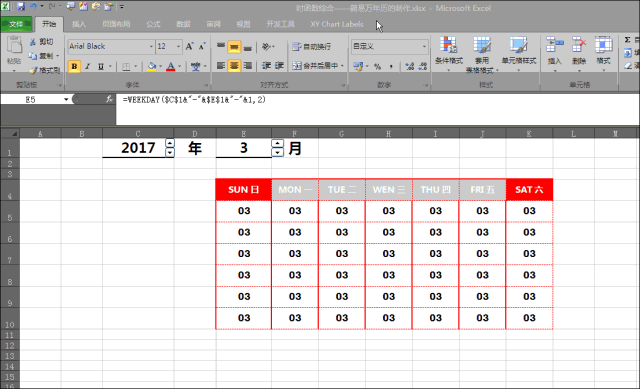Open the green File tab
Image resolution: width=640 pixels, height=389 pixels.
click(x=16, y=24)
